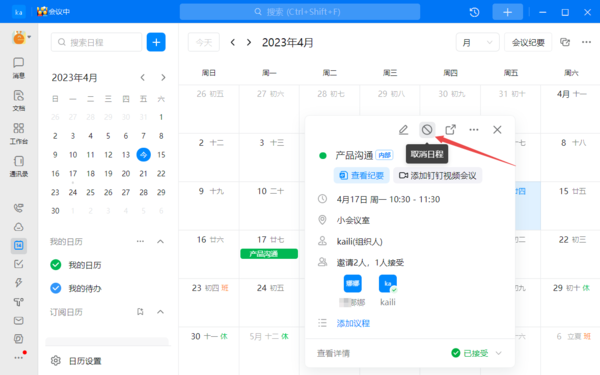Open Documents in the left sidebar

(18, 100)
